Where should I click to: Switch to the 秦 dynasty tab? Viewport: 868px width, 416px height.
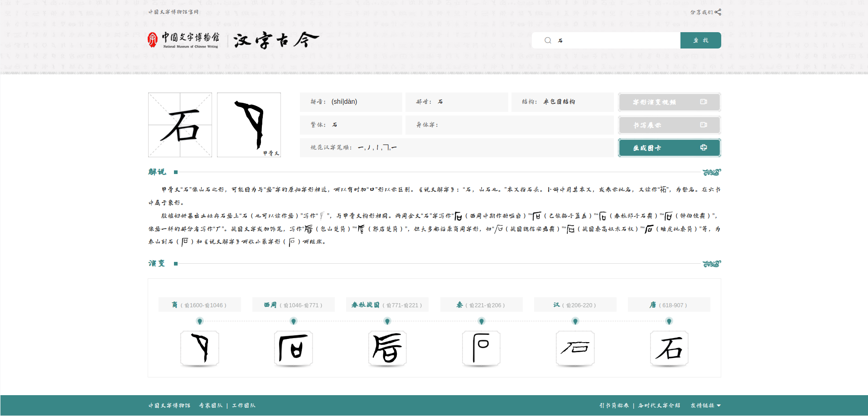click(481, 305)
